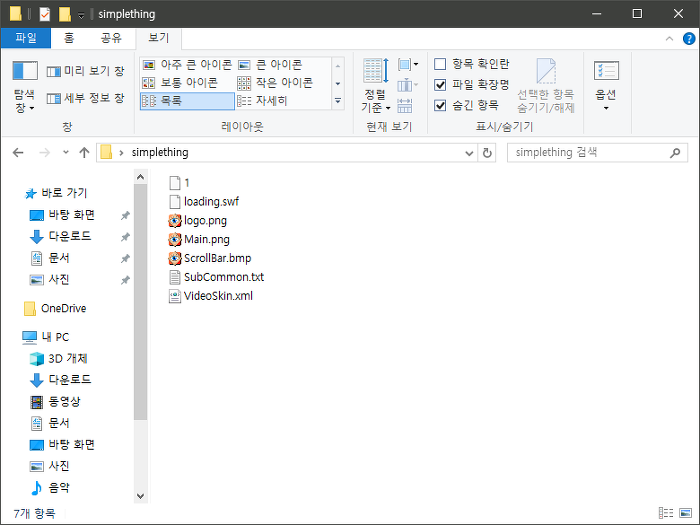Image resolution: width=700 pixels, height=525 pixels.
Task: Open OneDrive in navigation pane
Action: pos(55,308)
